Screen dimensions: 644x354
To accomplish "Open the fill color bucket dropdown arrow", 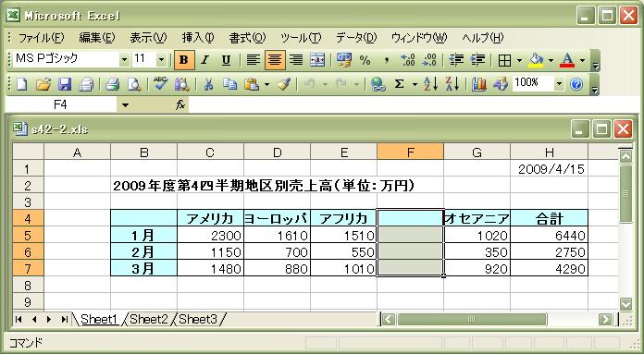I will click(551, 60).
